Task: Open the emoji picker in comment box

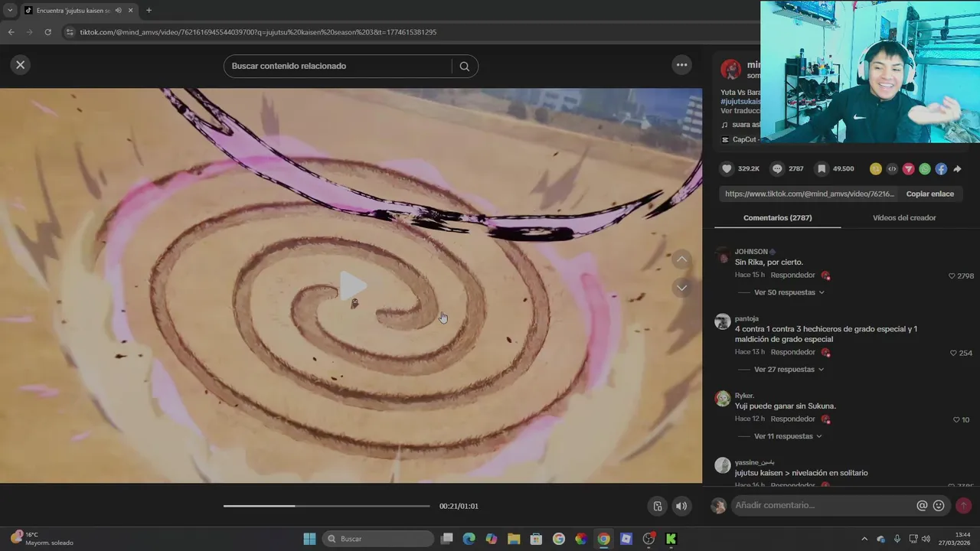Action: (939, 506)
